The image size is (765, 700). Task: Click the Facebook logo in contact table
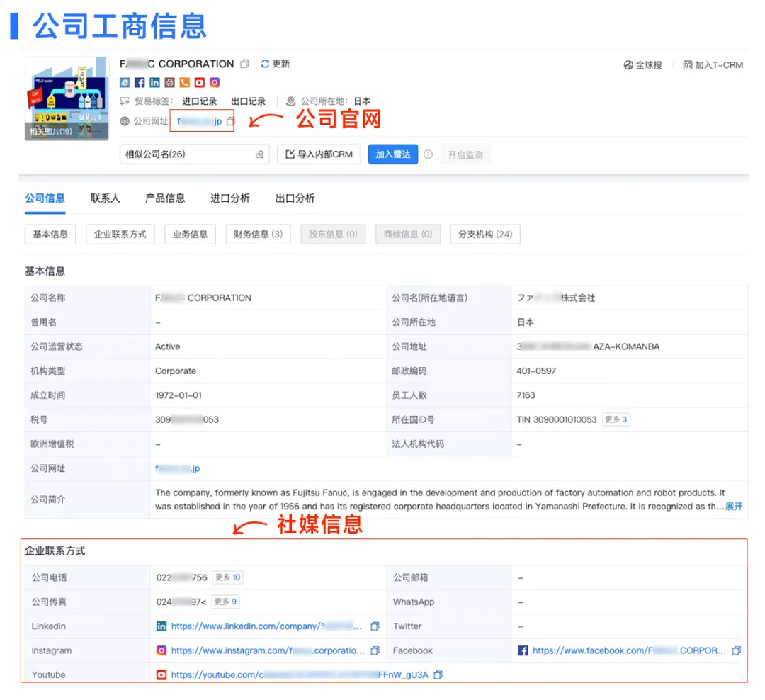click(523, 650)
